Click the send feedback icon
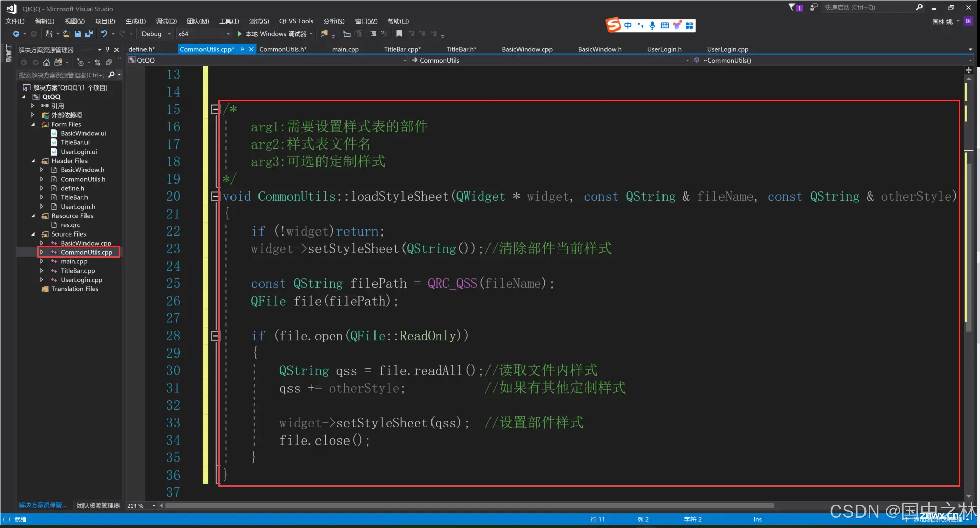Image resolution: width=980 pixels, height=528 pixels. click(814, 7)
